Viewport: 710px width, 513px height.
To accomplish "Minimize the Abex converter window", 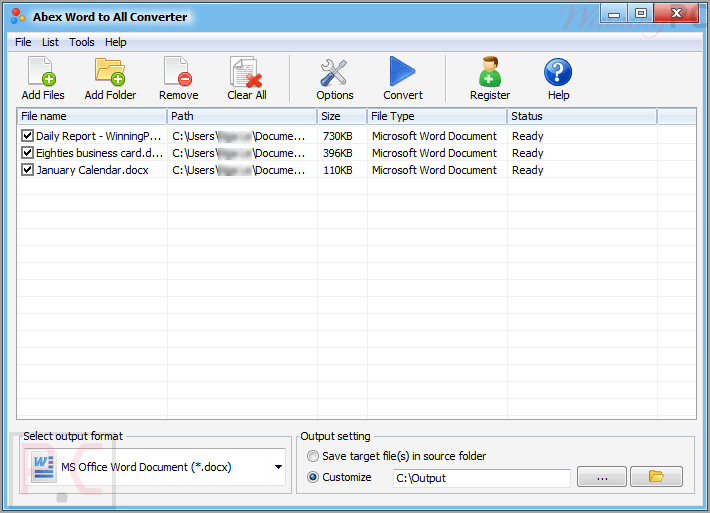I will click(614, 14).
